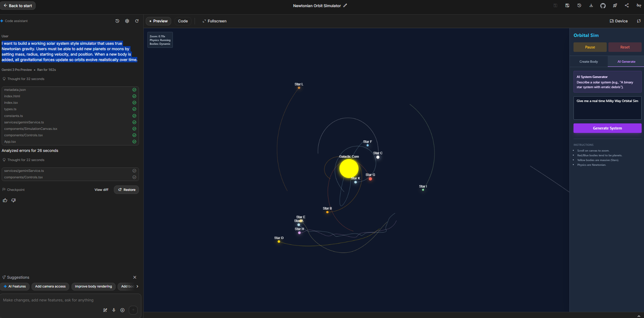Toggle Fullscreen preview mode
This screenshot has height=318, width=644.
tap(214, 21)
